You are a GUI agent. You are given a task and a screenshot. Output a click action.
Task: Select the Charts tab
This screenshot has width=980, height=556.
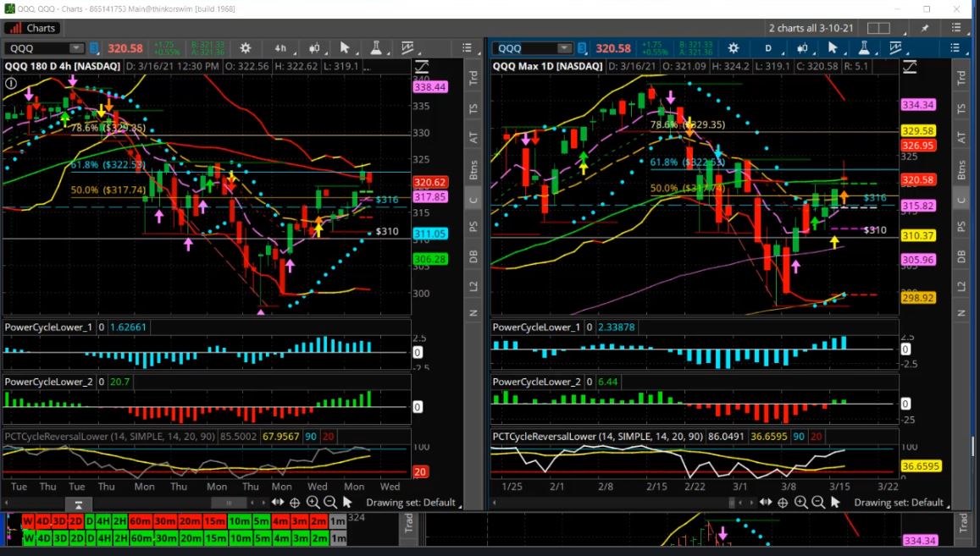[x=32, y=28]
